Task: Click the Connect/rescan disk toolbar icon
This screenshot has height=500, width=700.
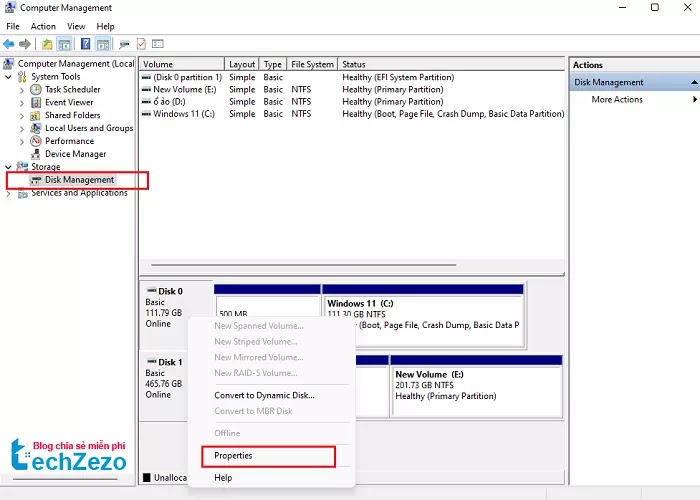Action: (124, 44)
